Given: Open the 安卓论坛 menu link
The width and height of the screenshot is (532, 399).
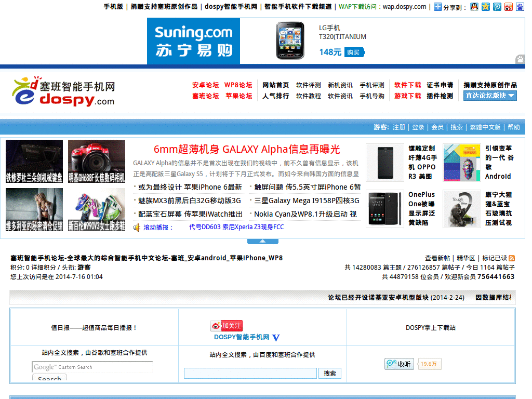Looking at the screenshot, I should 206,85.
